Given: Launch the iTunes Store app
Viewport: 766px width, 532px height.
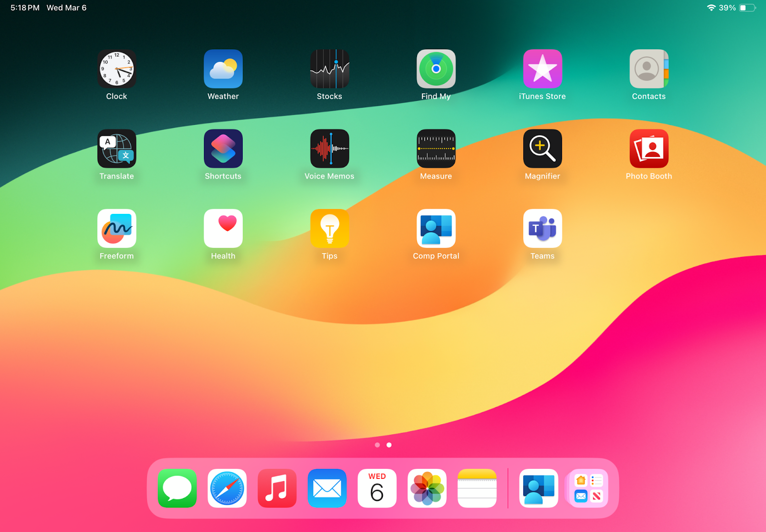Looking at the screenshot, I should point(542,69).
